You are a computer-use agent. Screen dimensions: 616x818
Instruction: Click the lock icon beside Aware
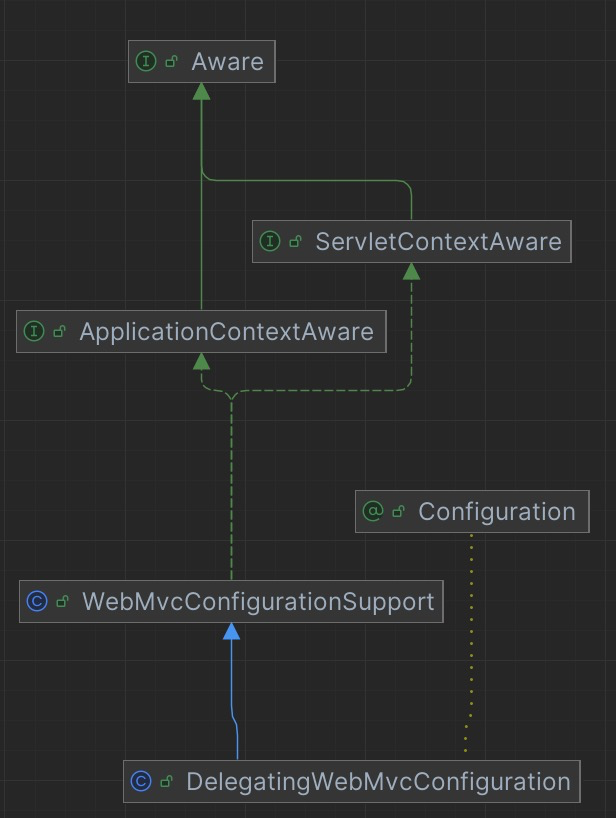point(171,62)
